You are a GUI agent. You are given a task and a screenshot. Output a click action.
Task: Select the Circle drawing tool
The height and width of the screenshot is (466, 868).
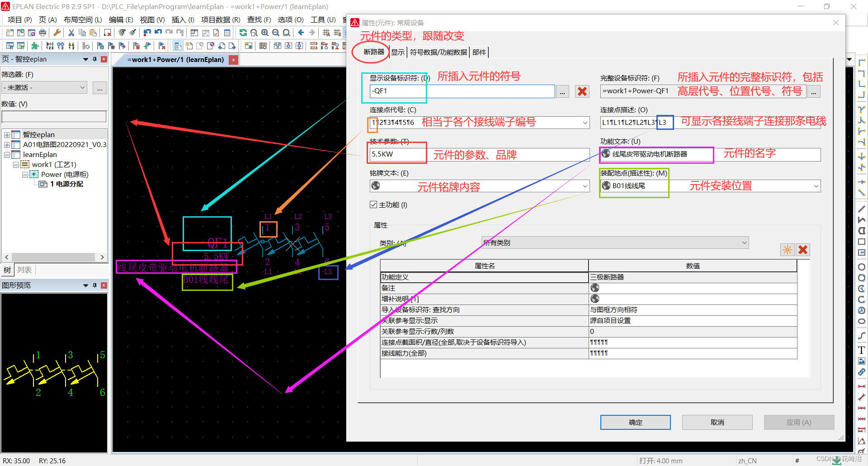(862, 267)
